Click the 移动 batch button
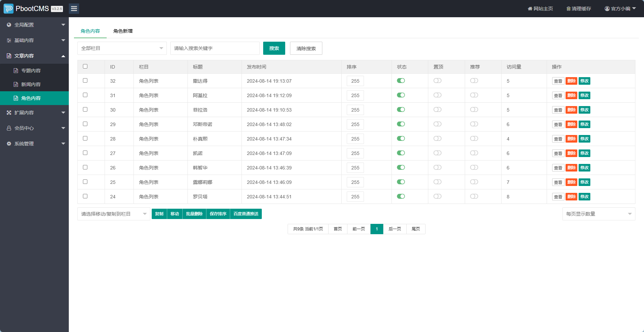 coord(175,214)
